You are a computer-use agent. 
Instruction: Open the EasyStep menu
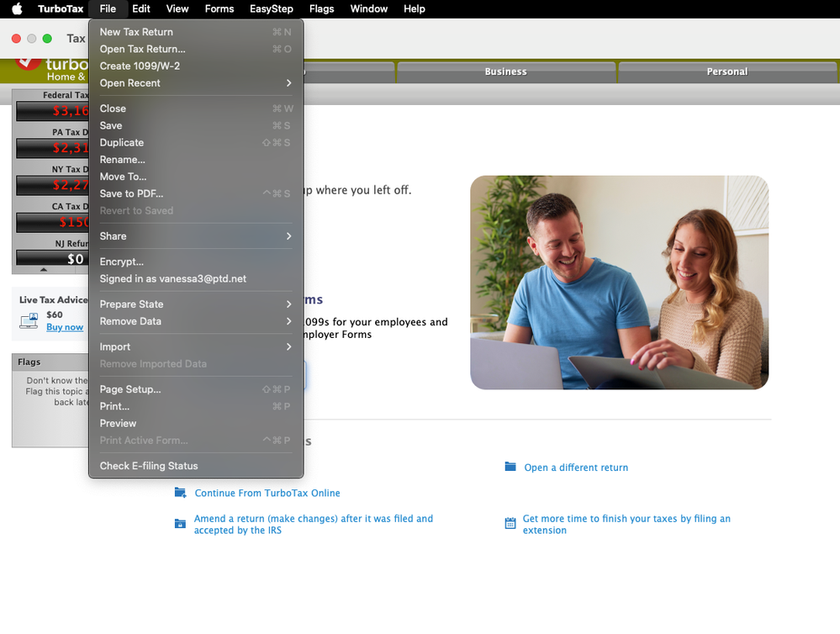tap(271, 8)
